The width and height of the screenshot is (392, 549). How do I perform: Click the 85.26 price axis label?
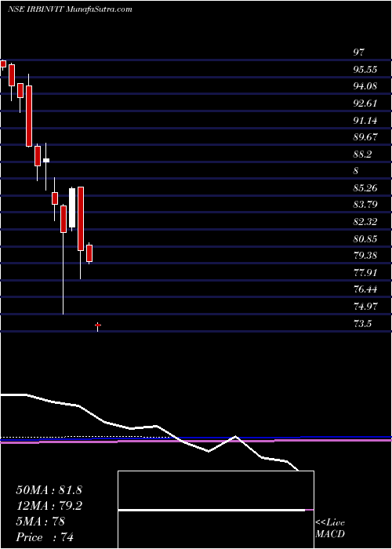[365, 188]
